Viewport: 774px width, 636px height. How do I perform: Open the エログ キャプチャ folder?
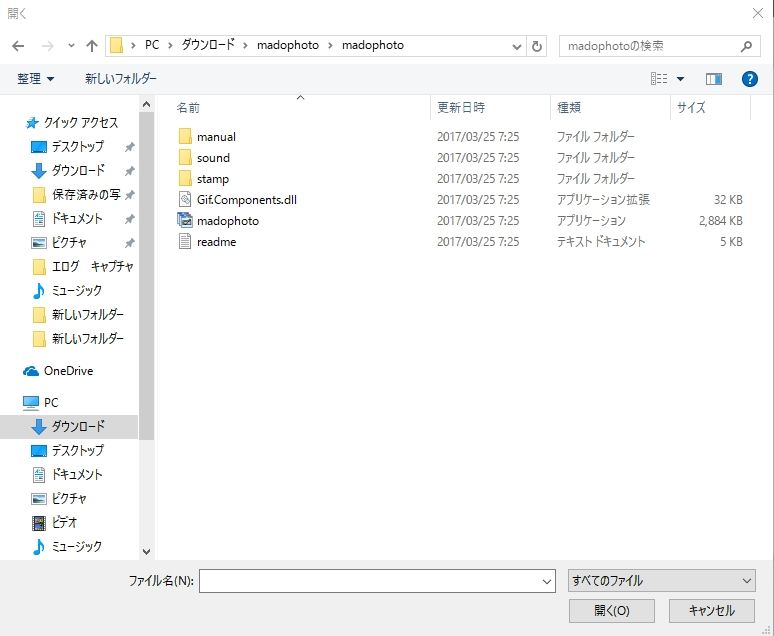[92, 267]
